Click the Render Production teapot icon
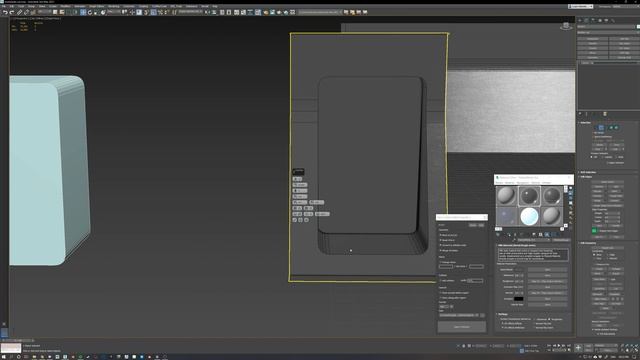 point(279,12)
